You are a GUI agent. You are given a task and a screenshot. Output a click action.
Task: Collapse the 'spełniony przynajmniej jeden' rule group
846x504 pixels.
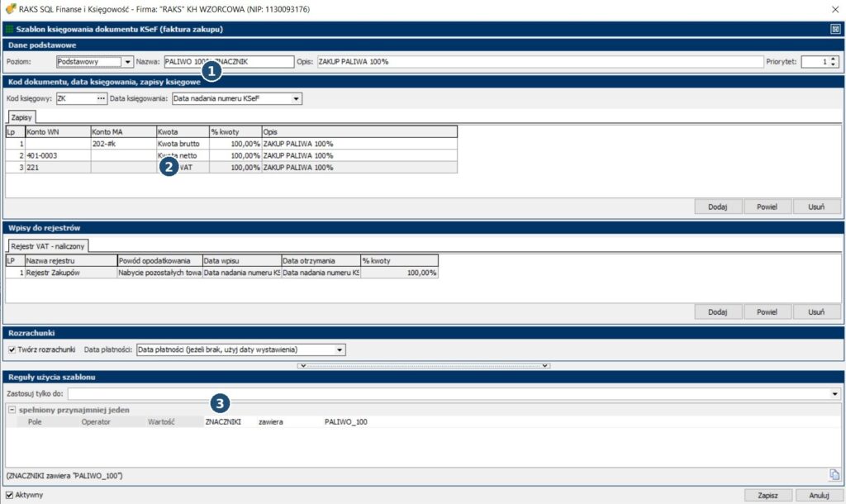[12, 410]
